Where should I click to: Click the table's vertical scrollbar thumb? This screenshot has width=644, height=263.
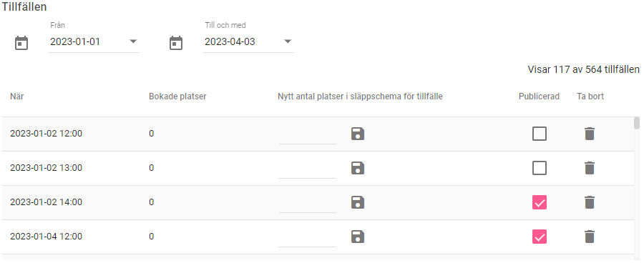[x=637, y=123]
